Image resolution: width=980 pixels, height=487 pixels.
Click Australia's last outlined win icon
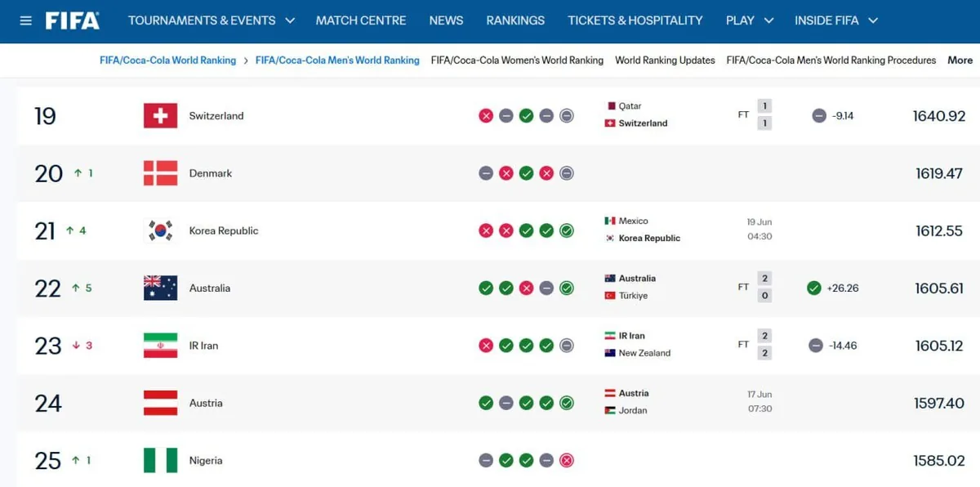(567, 288)
